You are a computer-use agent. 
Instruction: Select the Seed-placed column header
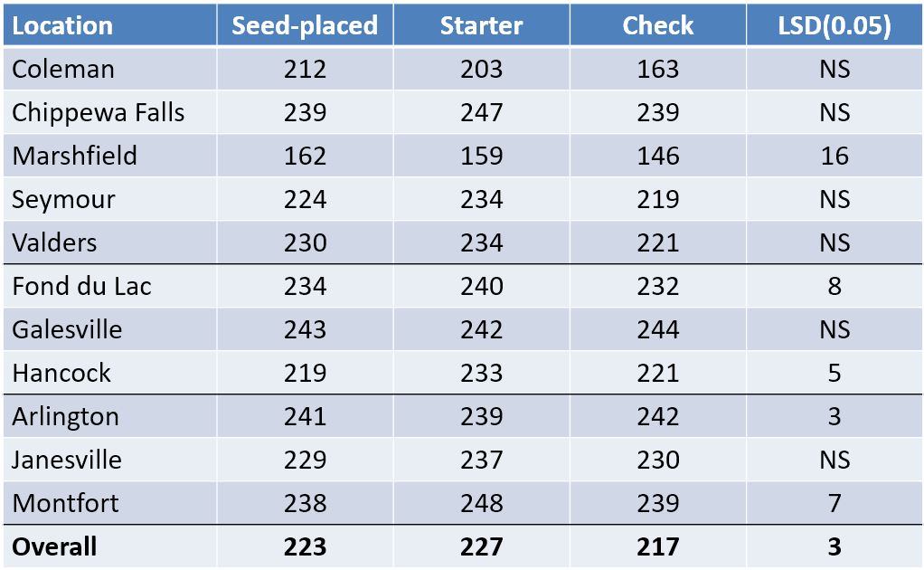305,25
